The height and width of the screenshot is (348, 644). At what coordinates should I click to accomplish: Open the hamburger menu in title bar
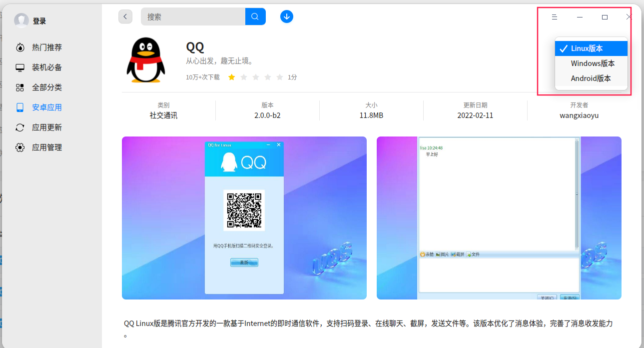pos(554,17)
